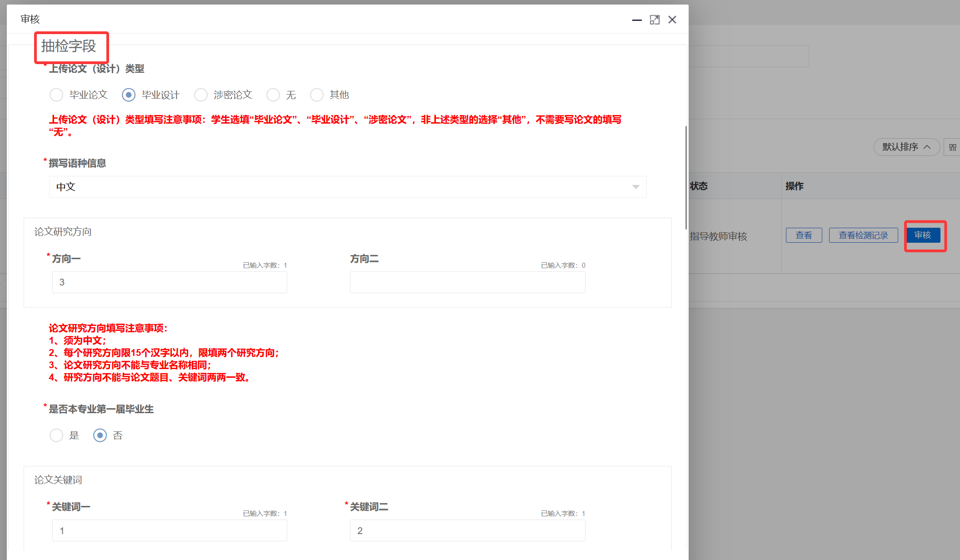
Task: Open the 撰写语种信息 language dropdown
Action: [347, 187]
